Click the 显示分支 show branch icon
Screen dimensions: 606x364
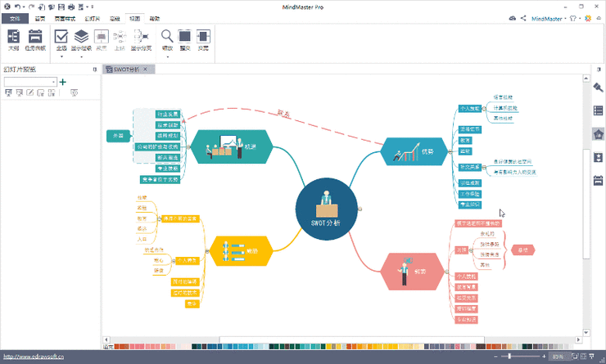[x=141, y=37]
